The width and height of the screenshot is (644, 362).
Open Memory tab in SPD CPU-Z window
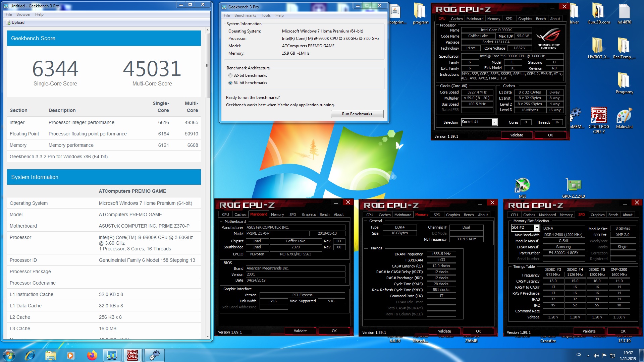566,215
